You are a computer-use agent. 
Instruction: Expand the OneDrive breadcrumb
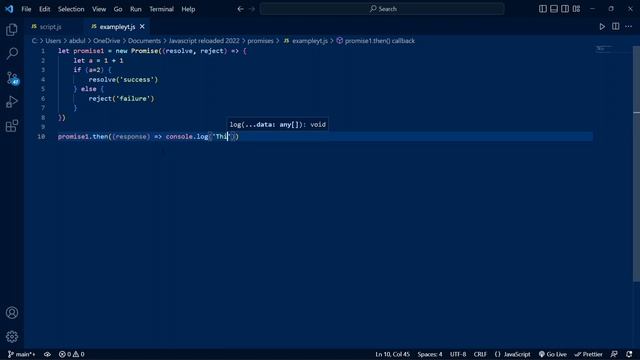point(107,41)
